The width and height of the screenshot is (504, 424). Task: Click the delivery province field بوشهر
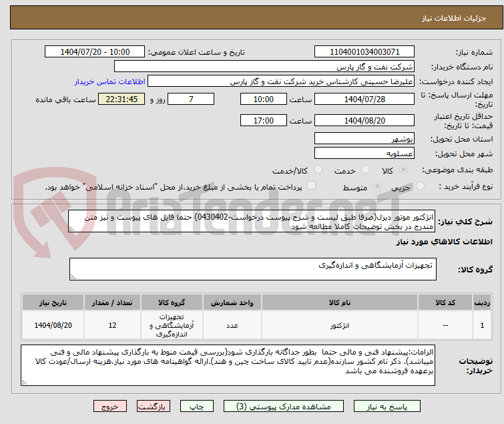[364, 138]
